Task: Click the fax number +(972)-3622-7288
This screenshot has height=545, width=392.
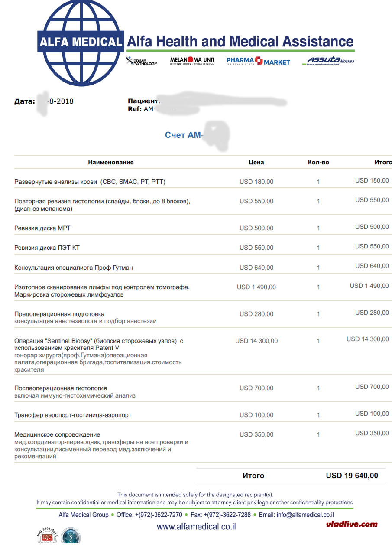Action: [227, 515]
